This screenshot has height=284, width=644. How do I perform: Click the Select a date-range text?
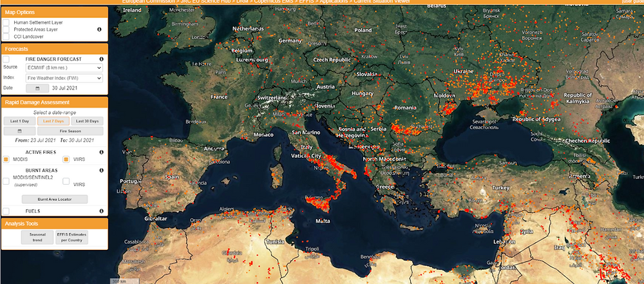[55, 113]
